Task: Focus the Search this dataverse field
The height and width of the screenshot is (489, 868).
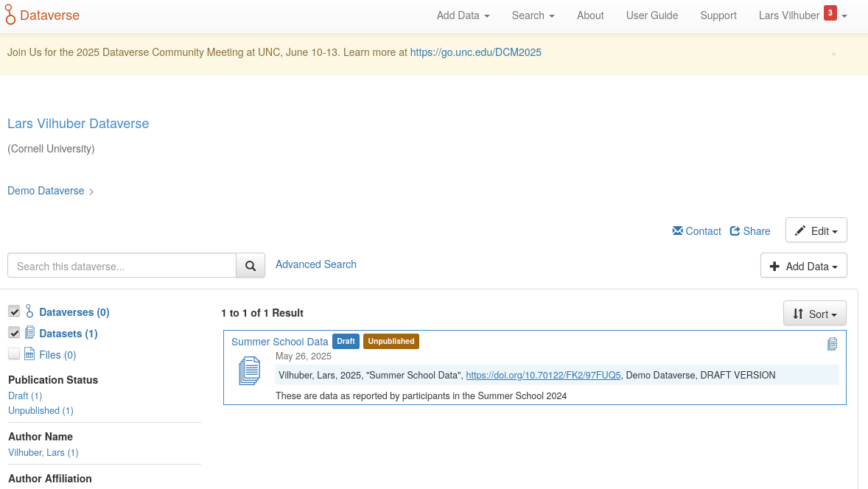Action: [122, 266]
